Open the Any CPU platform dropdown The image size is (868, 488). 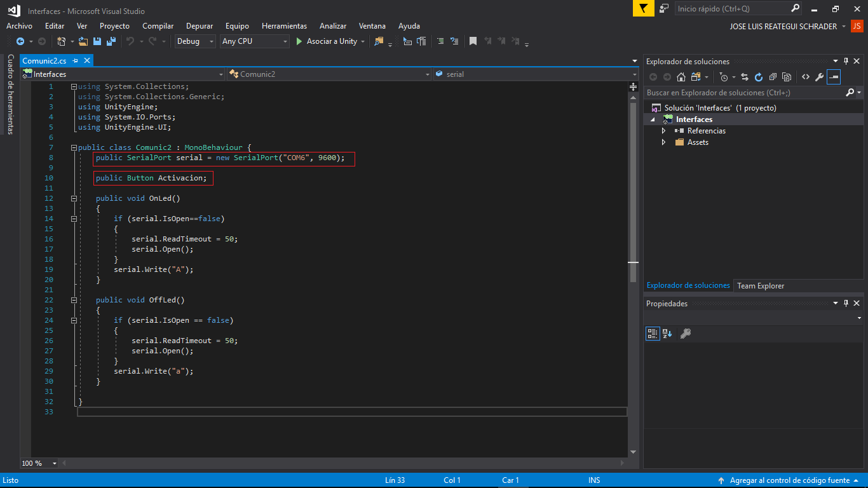pos(255,41)
